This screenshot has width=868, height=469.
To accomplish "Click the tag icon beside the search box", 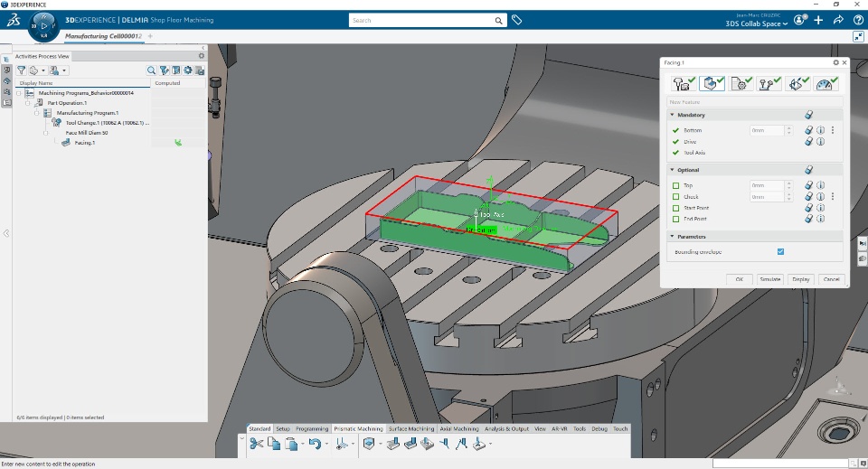I will coord(516,20).
